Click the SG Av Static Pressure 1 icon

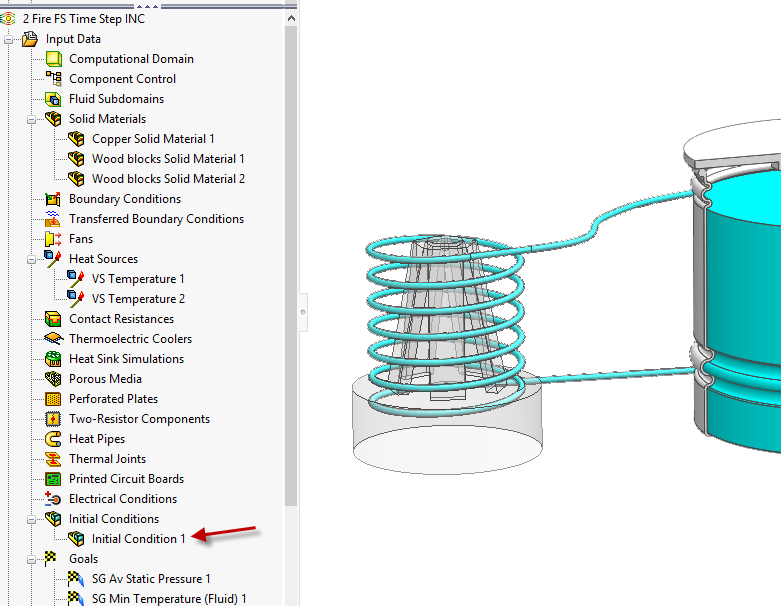[76, 578]
